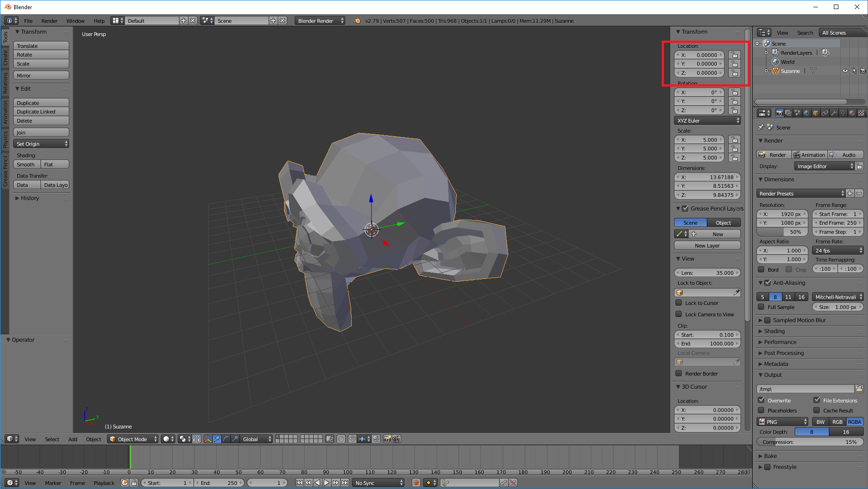Click the New Layer button

coord(707,246)
